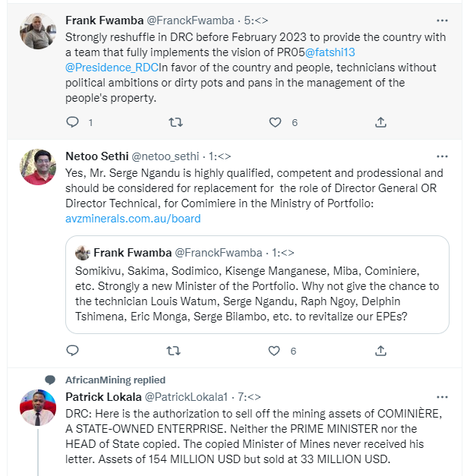The height and width of the screenshot is (476, 467).
Task: Like Frank Fwamba's tweet with 6 likes
Action: click(276, 122)
